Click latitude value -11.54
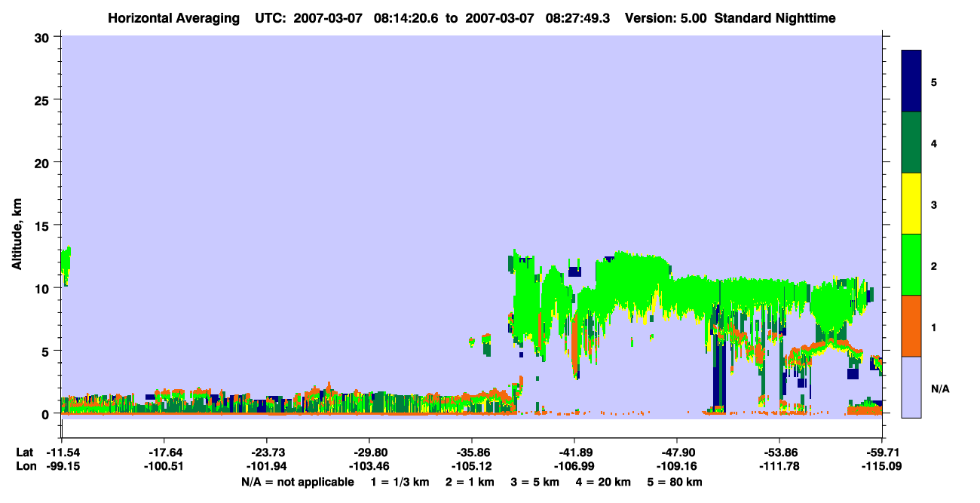The height and width of the screenshot is (503, 980). [62, 452]
